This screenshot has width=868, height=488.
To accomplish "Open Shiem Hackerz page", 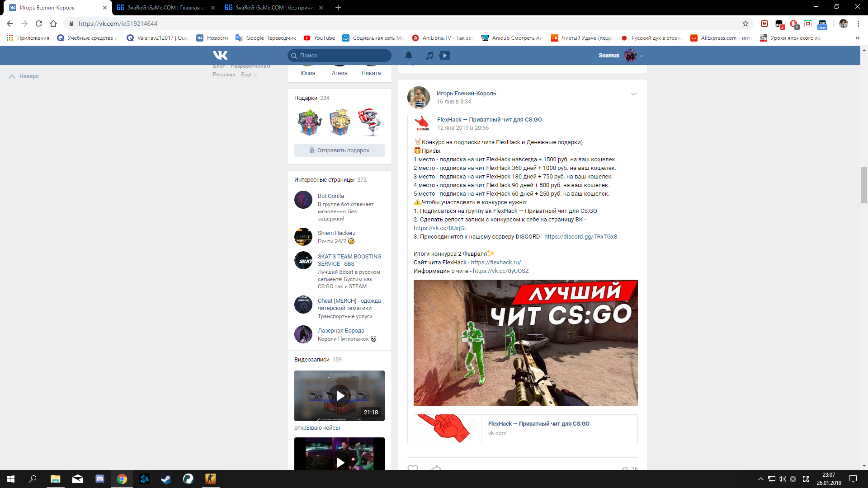I will pos(336,233).
